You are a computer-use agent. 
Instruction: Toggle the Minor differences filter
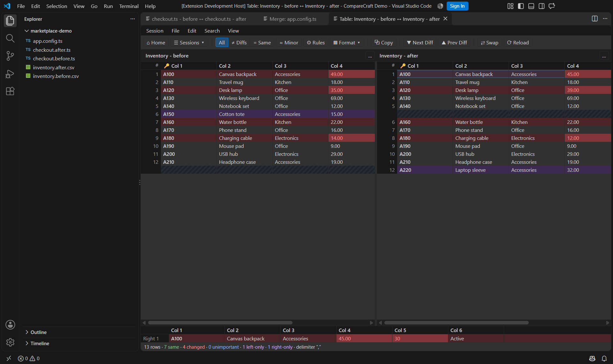(289, 42)
